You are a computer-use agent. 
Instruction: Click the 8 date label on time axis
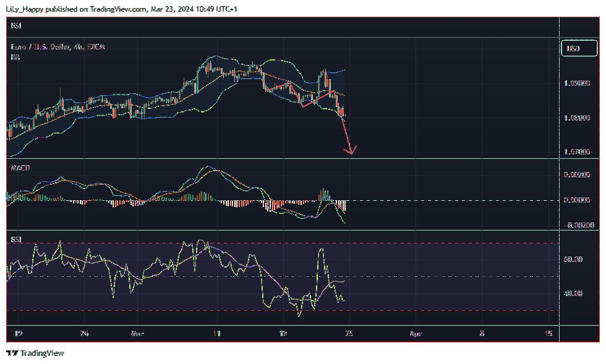coord(482,333)
